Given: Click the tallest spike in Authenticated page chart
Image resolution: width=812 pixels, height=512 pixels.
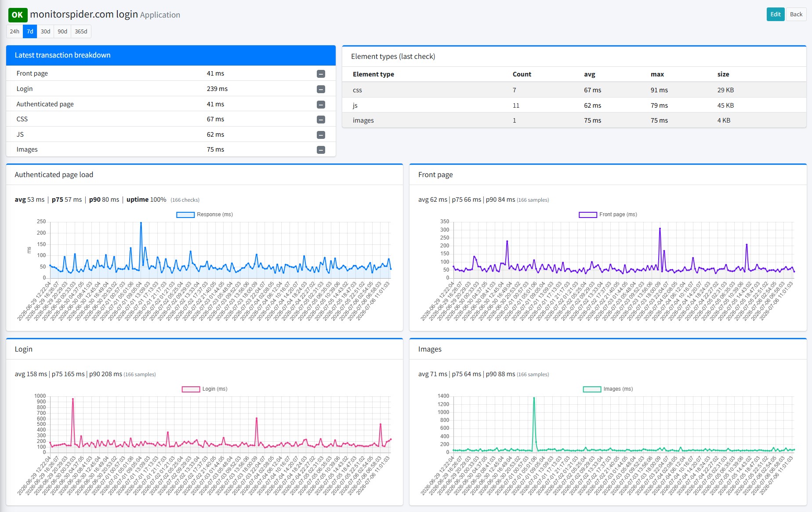Looking at the screenshot, I should pyautogui.click(x=141, y=223).
